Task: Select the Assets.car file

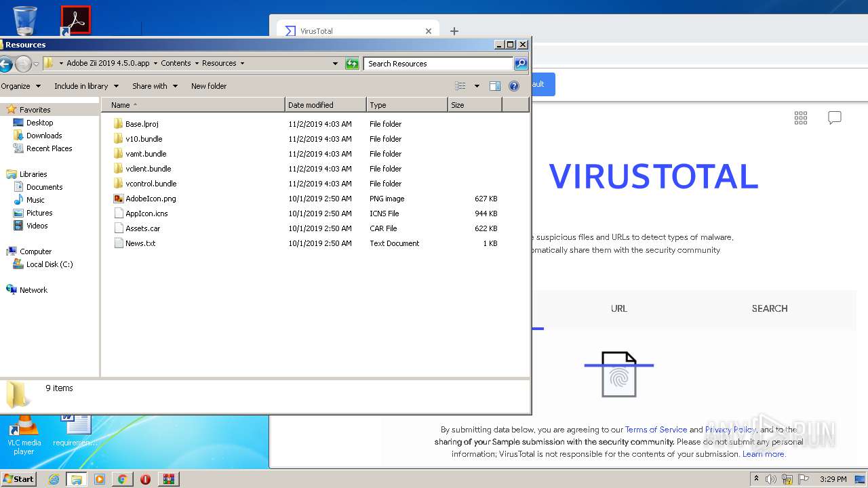Action: tap(142, 228)
